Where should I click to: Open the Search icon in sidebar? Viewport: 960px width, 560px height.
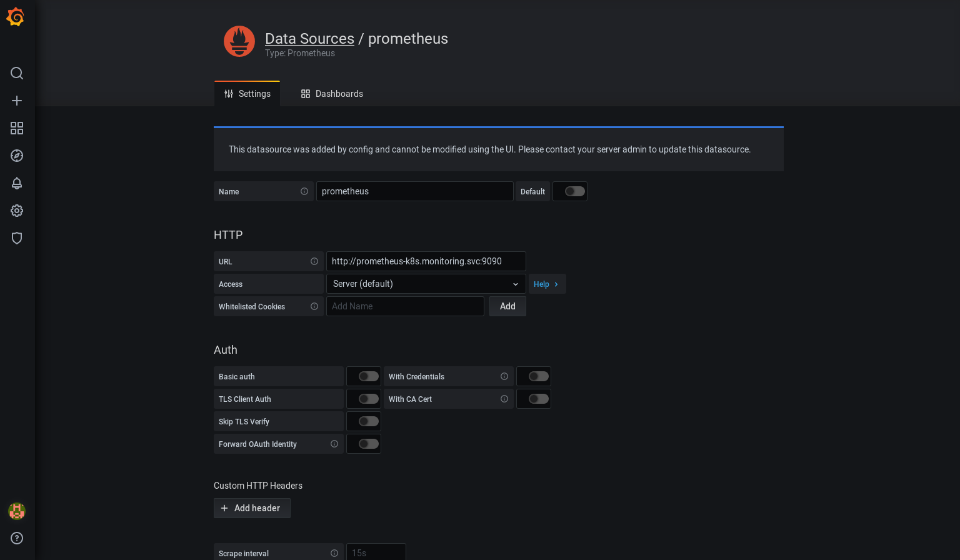17,73
